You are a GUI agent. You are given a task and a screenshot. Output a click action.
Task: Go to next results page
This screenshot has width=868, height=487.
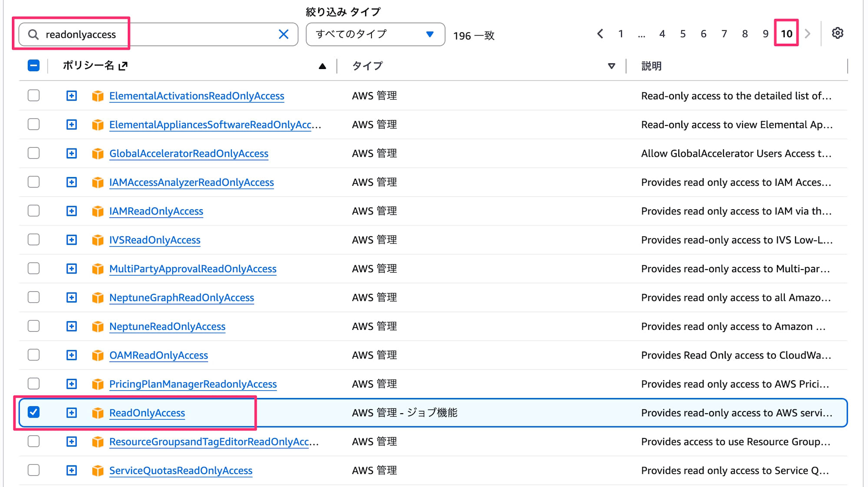pyautogui.click(x=807, y=34)
